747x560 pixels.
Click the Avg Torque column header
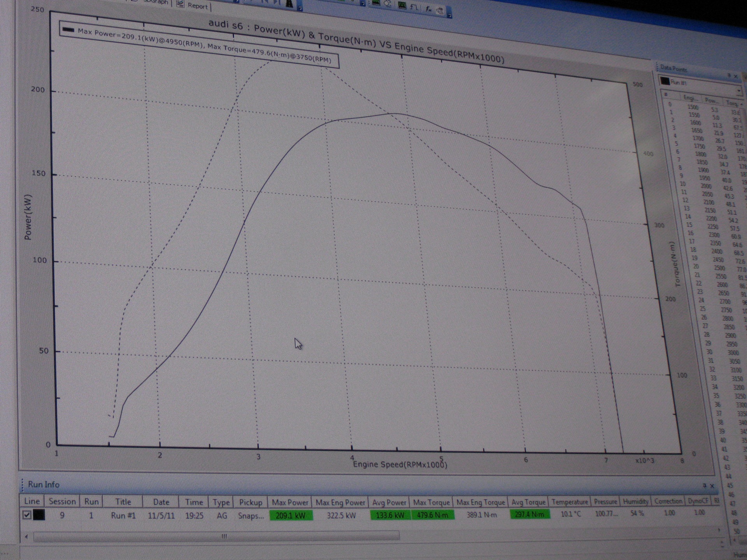(528, 502)
